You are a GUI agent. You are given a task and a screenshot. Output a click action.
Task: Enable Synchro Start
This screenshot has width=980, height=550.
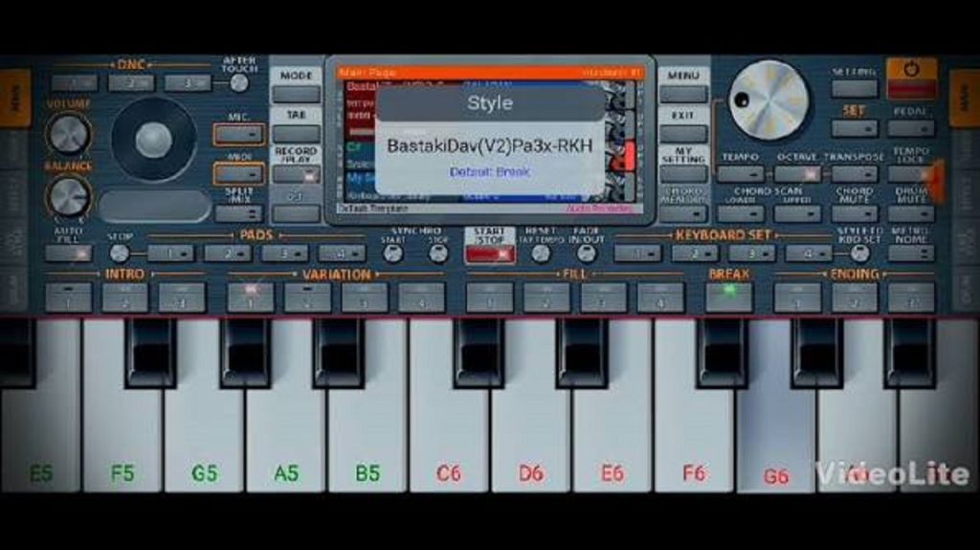[392, 253]
